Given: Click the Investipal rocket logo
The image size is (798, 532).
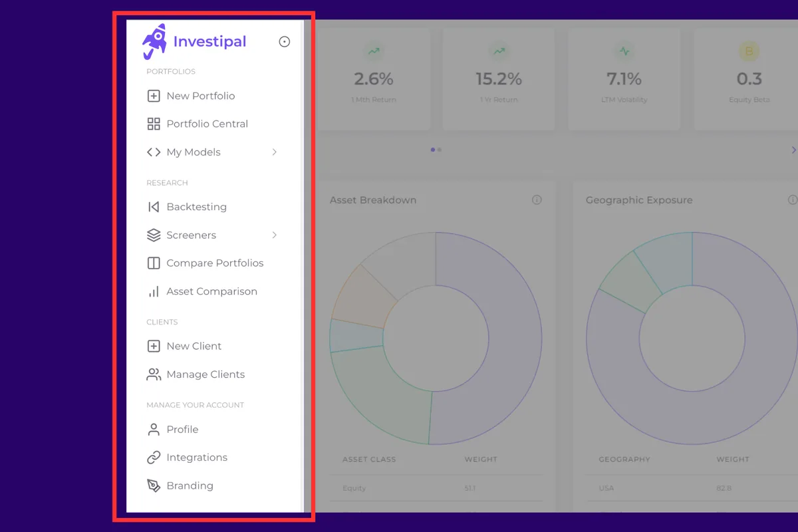Looking at the screenshot, I should point(154,41).
